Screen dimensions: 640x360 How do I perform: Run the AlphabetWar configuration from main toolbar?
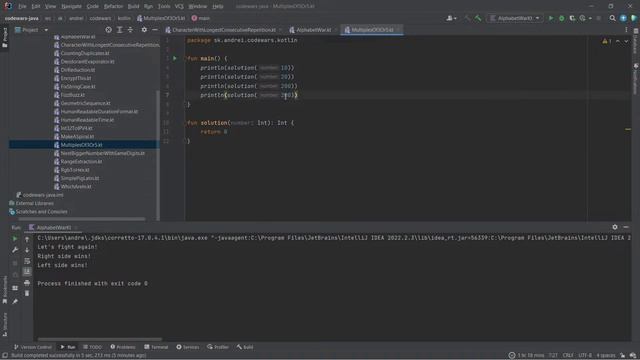pos(551,18)
